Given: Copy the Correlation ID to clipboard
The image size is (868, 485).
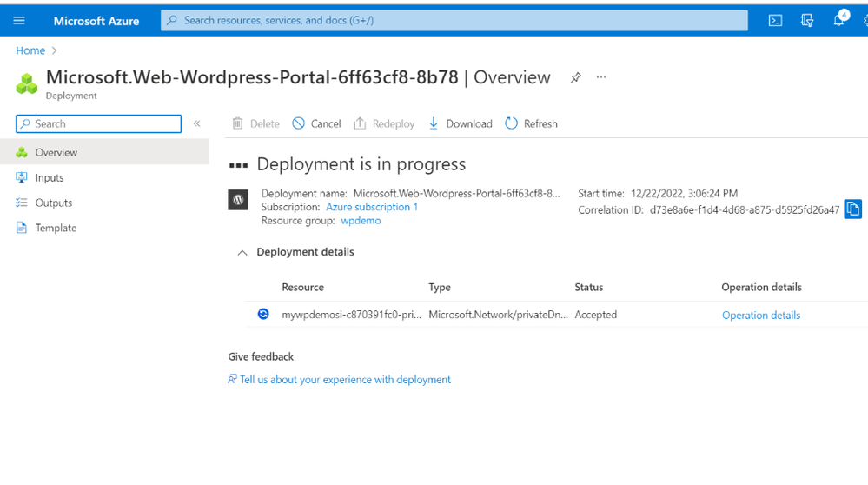Looking at the screenshot, I should point(852,209).
